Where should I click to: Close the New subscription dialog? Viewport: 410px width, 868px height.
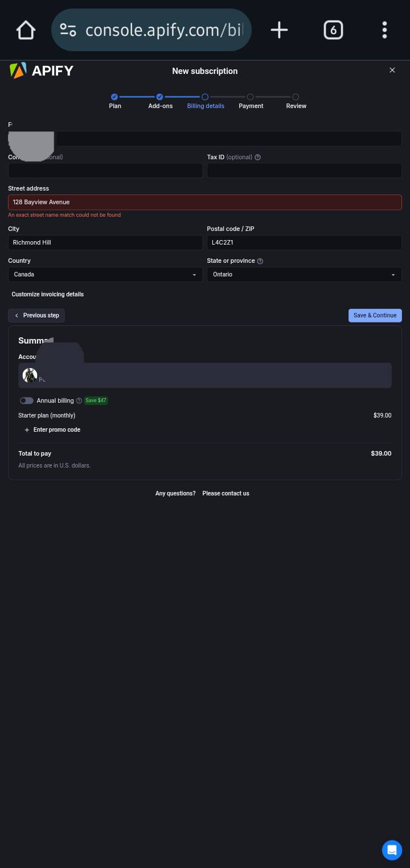pos(392,70)
